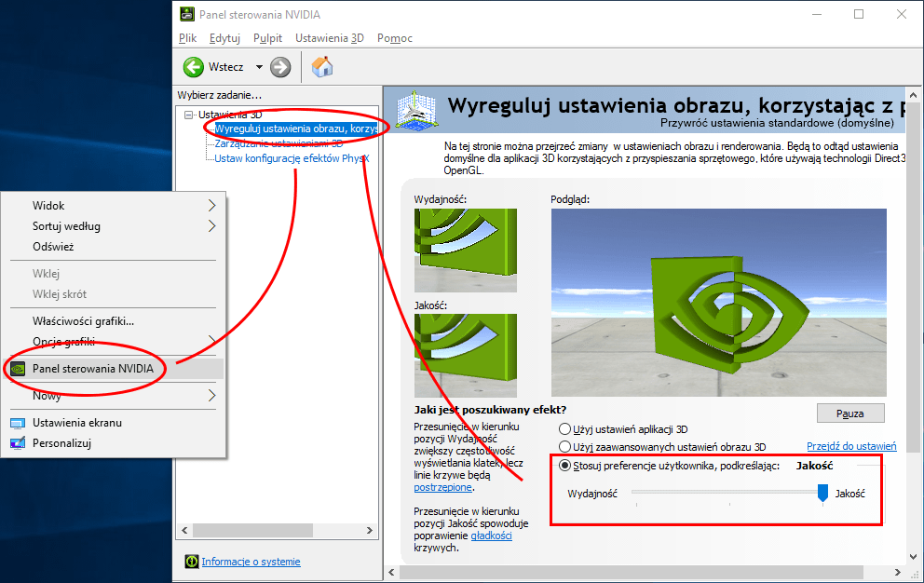Screen dimensions: 924x583
Task: Open the Przejdź do ustawień link
Action: (851, 446)
